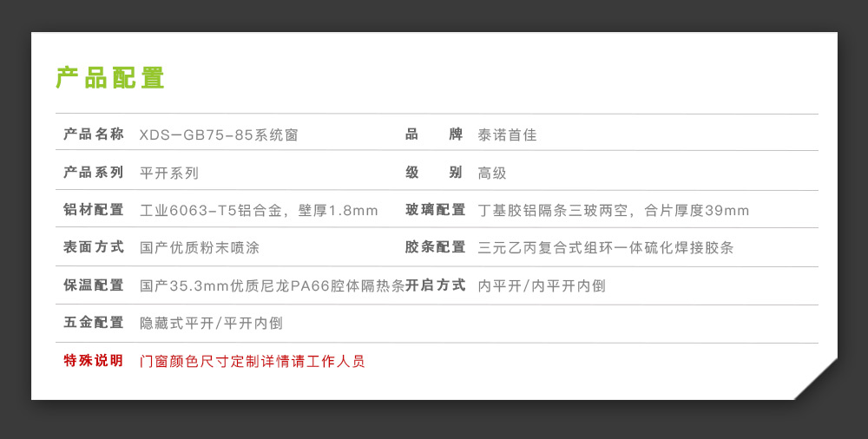Click 隐藏式平开/平开内倒 hardware value
This screenshot has height=439, width=868.
click(211, 324)
